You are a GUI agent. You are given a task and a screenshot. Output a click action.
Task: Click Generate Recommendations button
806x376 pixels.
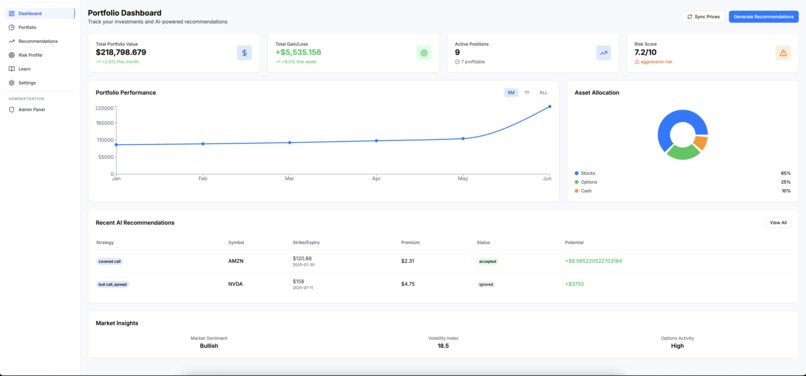763,17
